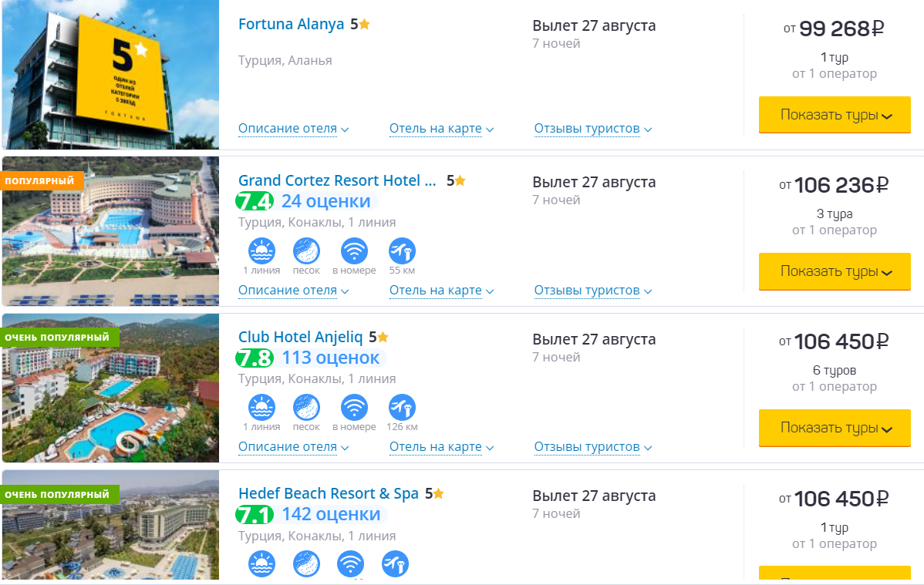Click the Wi-Fi icon for Club Hotel Anjeliq
Image resolution: width=924 pixels, height=585 pixels.
(x=354, y=408)
